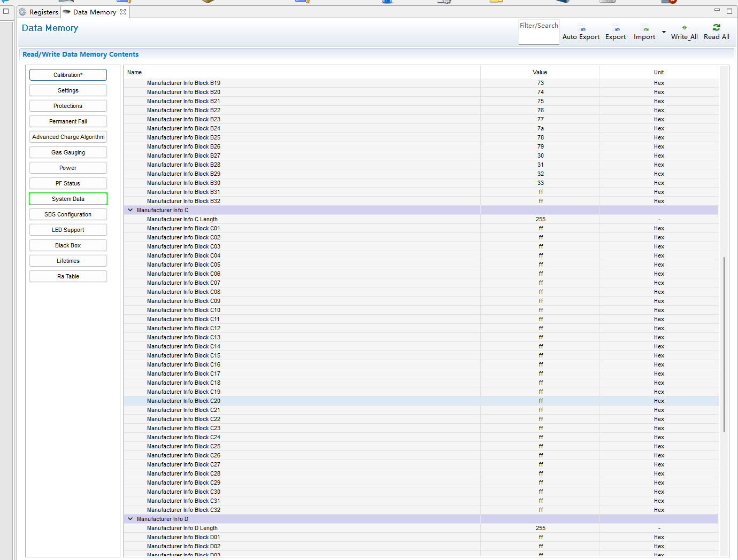Open the Advanced Charge Algorithm category
The image size is (738, 560).
coord(68,137)
